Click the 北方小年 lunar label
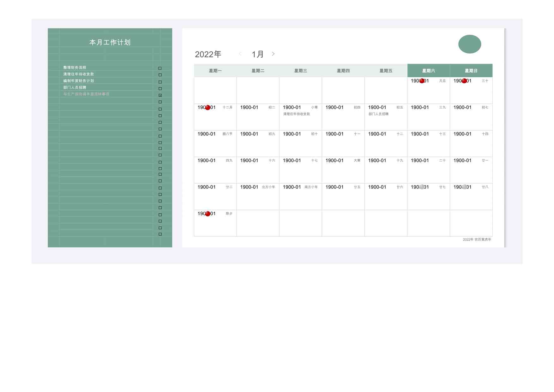 [268, 187]
